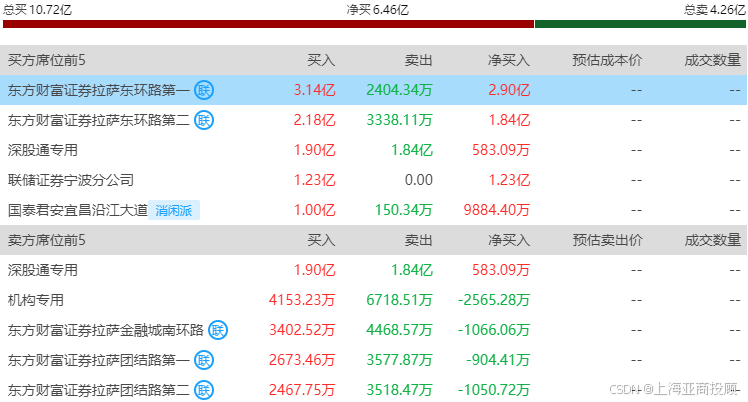Screen dimensions: 748x402
Task: Click net value -904.41万
Action: [x=498, y=360]
